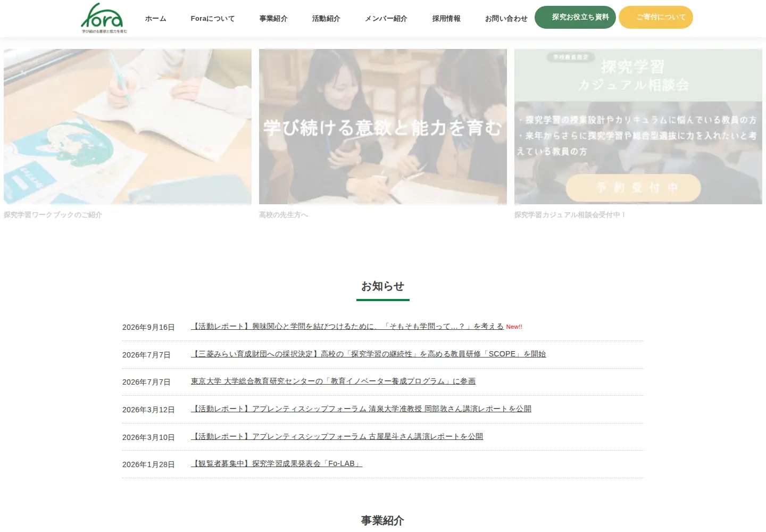Click caption 探究学習カジュアル相談会受付中！
Viewport: 766px width, 532px height.
570,215
